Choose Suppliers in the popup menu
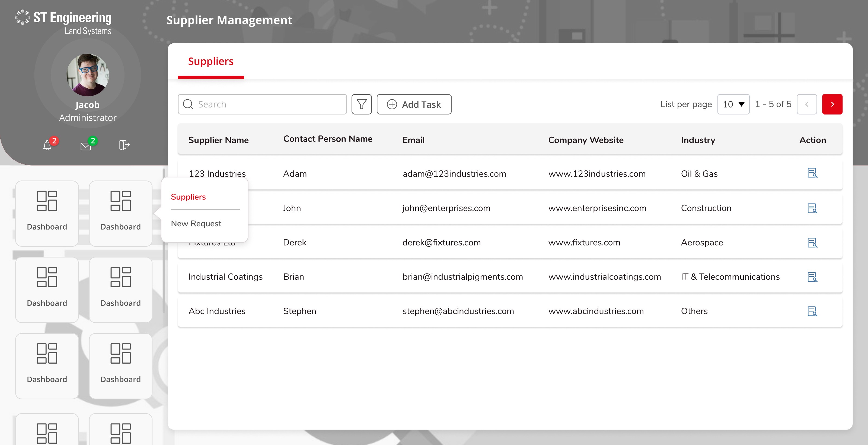 click(188, 196)
